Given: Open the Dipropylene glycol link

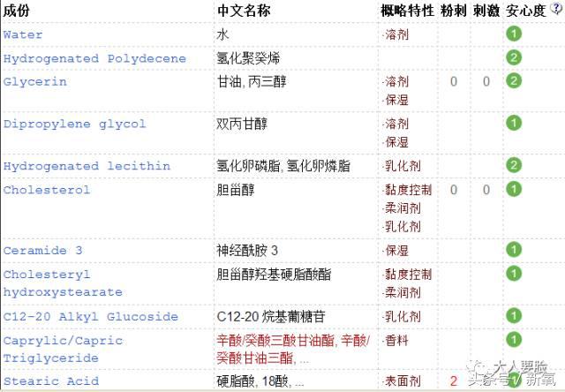Looking at the screenshot, I should (x=74, y=124).
